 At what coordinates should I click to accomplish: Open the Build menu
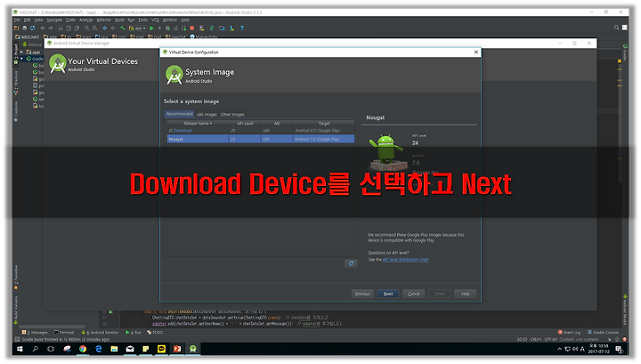pos(119,20)
